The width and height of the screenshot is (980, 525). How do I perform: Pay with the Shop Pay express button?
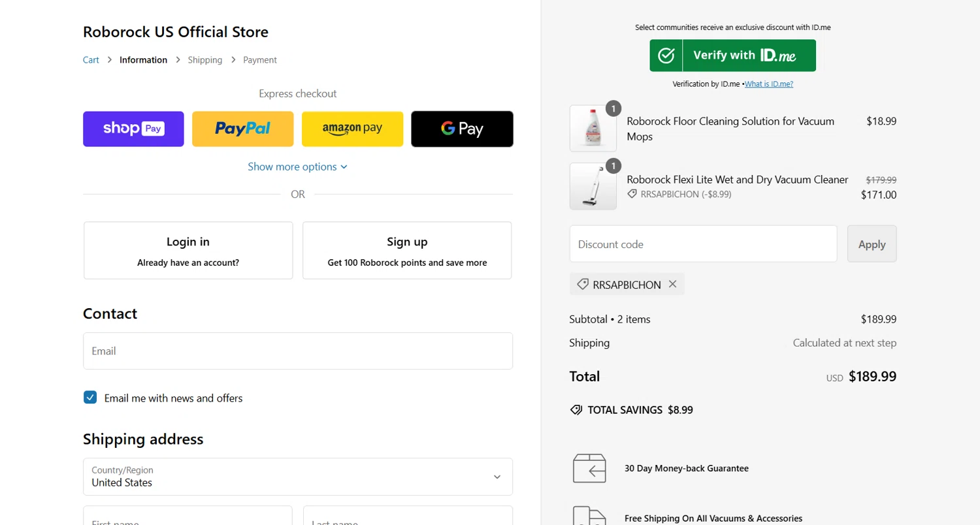pyautogui.click(x=133, y=129)
